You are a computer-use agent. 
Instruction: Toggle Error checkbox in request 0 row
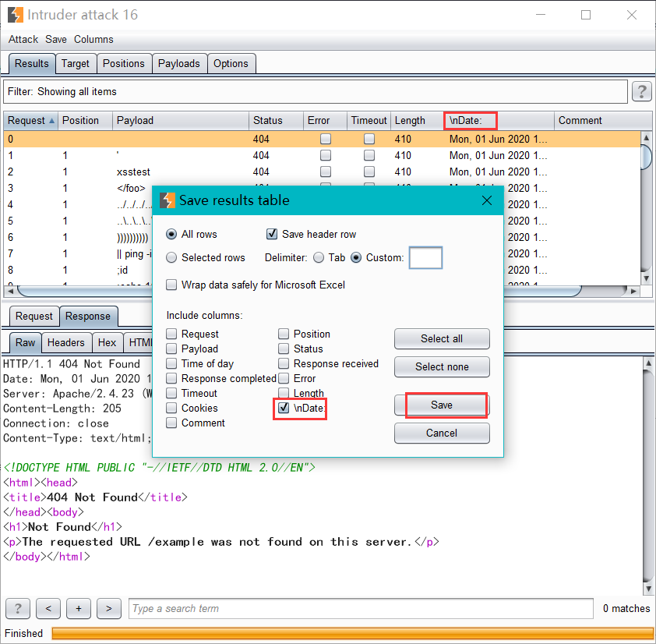pos(326,139)
